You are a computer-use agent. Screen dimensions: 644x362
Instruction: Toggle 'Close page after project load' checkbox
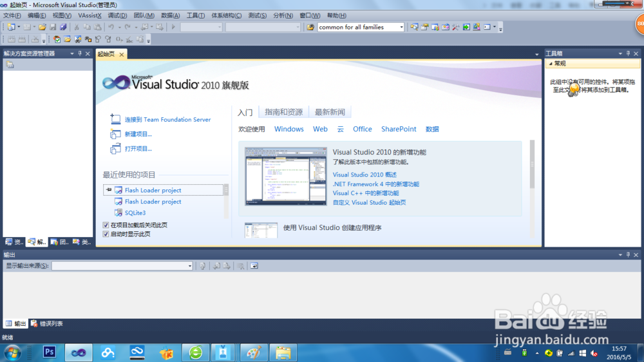pos(106,225)
